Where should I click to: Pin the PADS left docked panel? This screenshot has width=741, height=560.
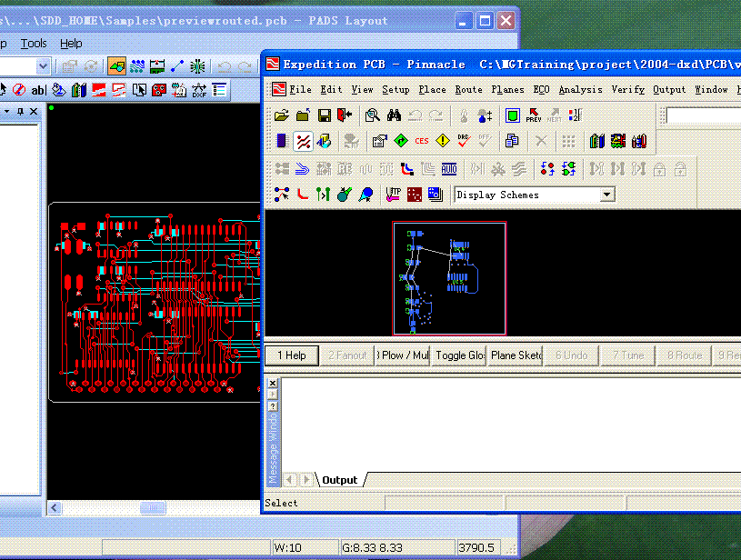20,112
